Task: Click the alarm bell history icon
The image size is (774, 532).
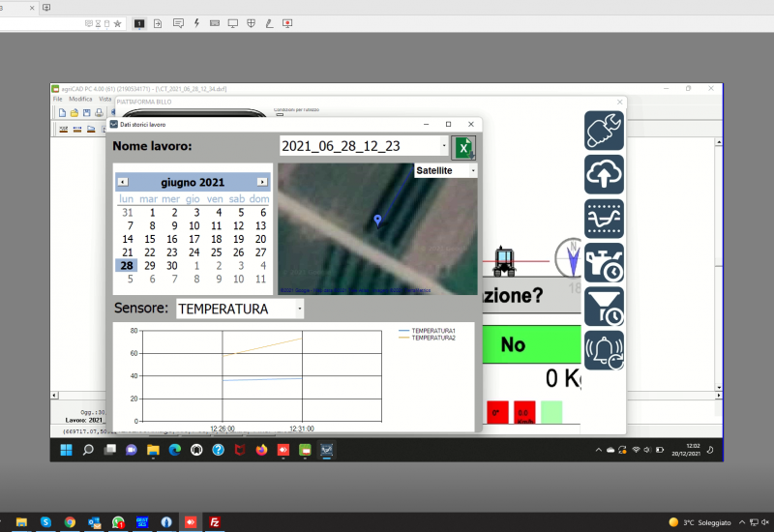Action: [604, 350]
